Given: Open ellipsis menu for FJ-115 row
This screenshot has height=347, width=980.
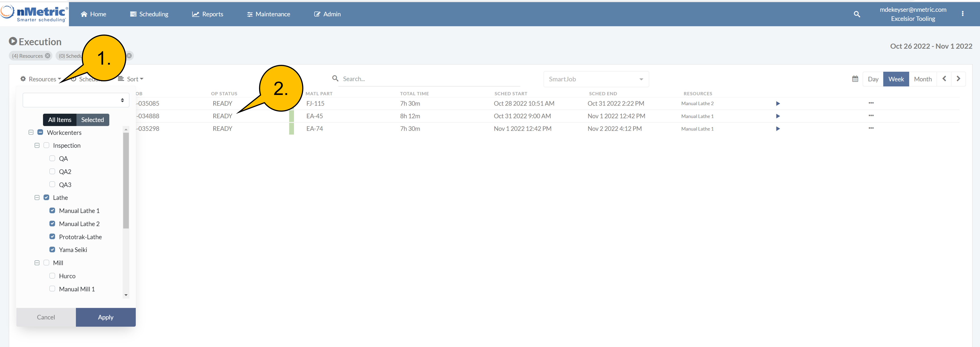Looking at the screenshot, I should (871, 103).
